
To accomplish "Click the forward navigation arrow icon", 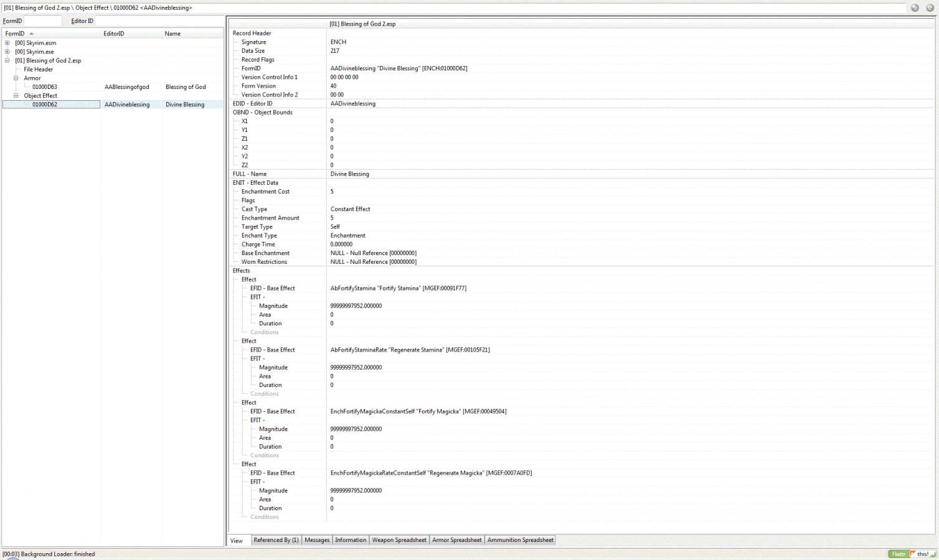I will tap(930, 8).
